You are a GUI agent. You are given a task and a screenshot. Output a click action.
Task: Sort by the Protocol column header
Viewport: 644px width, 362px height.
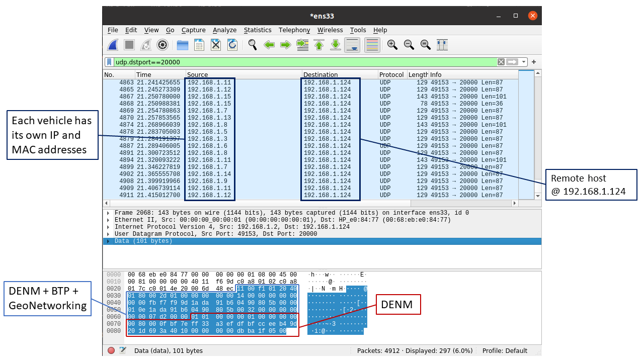pyautogui.click(x=392, y=74)
